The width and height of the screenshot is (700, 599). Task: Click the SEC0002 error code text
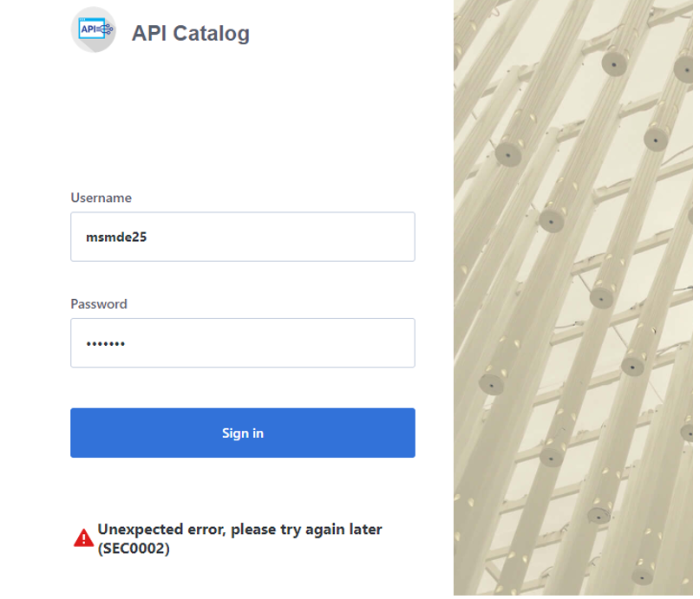[x=134, y=548]
